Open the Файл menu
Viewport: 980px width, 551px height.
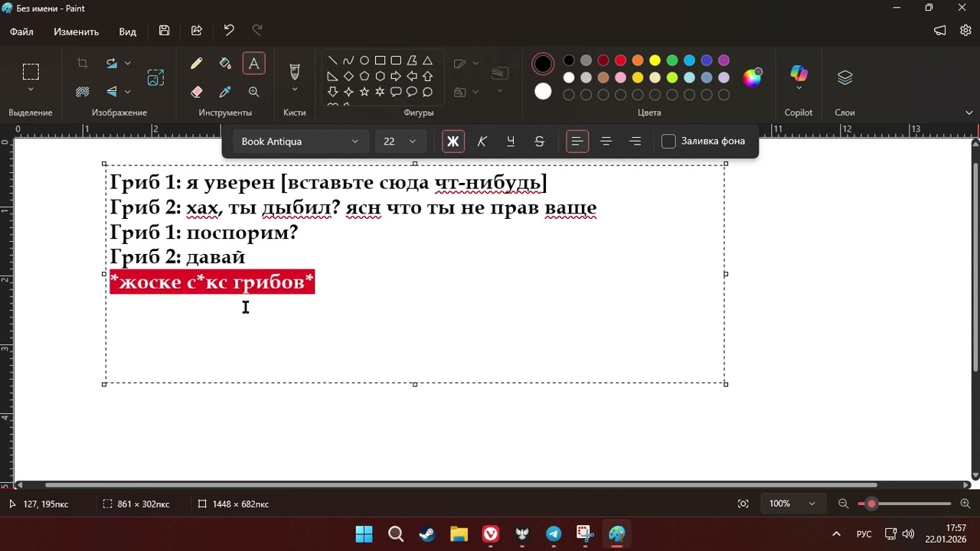(x=21, y=31)
